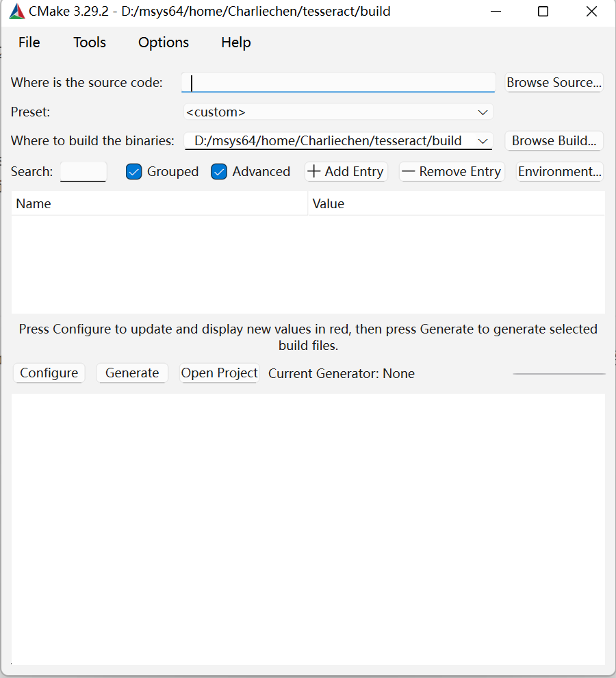The height and width of the screenshot is (678, 616).
Task: Click the progress bar beside Current Generator
Action: (x=559, y=374)
